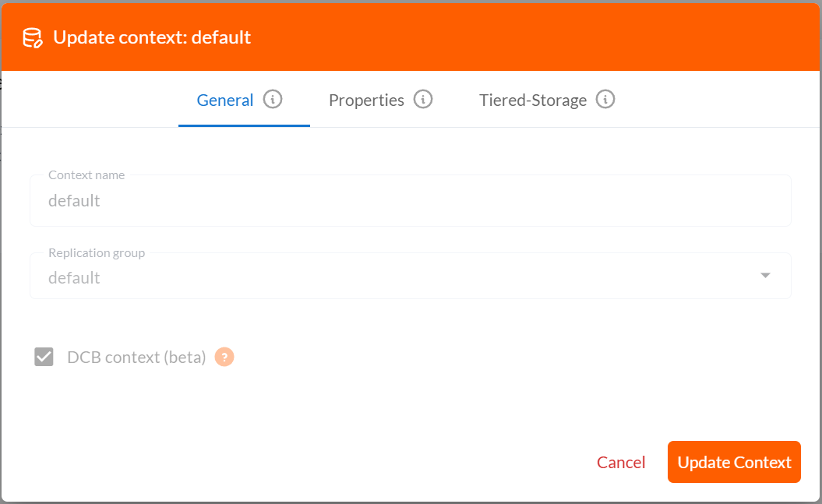Viewport: 822px width, 504px height.
Task: Click the orange DCB context help icon
Action: point(224,357)
